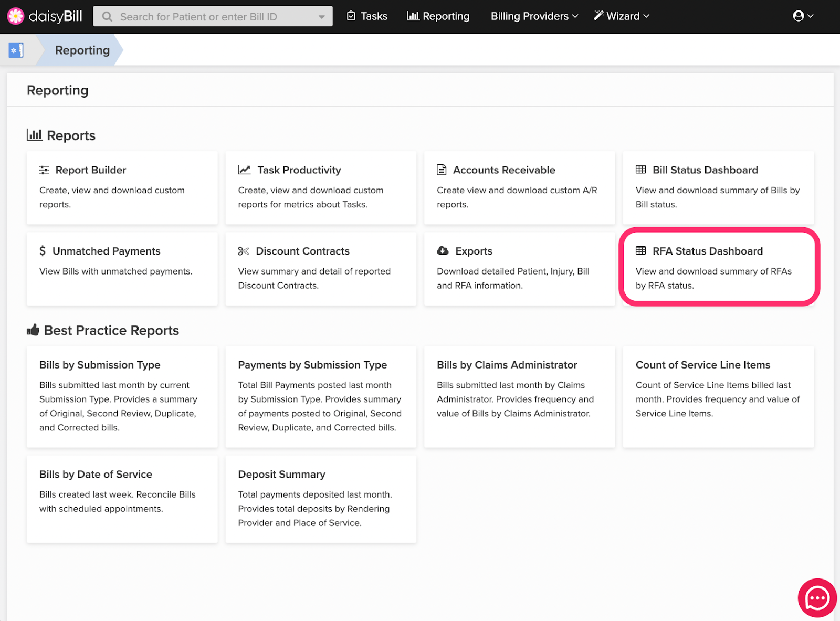The image size is (840, 621).
Task: Open search dropdown arrow in search bar
Action: pyautogui.click(x=321, y=17)
